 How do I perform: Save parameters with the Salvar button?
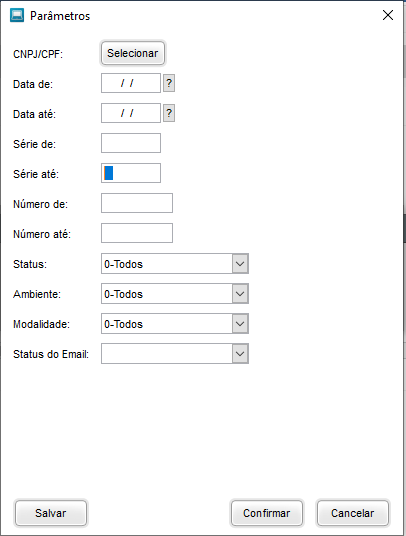(x=51, y=513)
